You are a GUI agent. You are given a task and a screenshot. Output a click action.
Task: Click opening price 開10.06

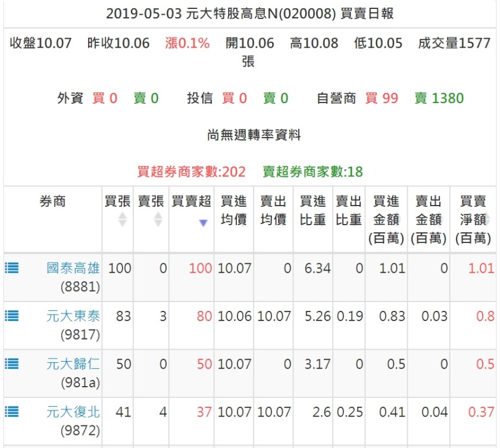click(x=249, y=43)
